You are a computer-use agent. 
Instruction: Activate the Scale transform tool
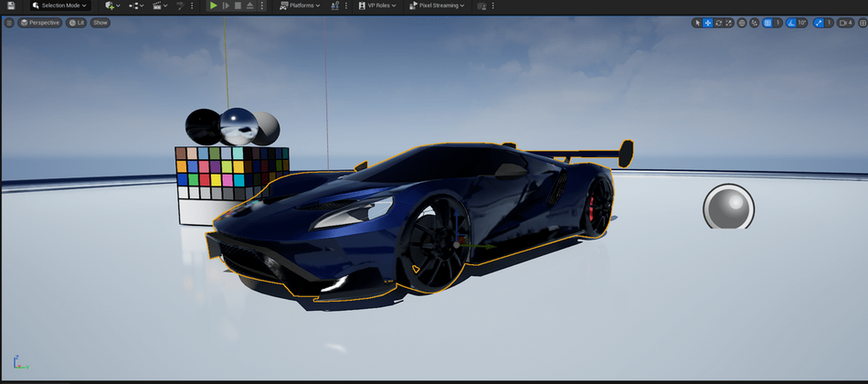tap(728, 23)
